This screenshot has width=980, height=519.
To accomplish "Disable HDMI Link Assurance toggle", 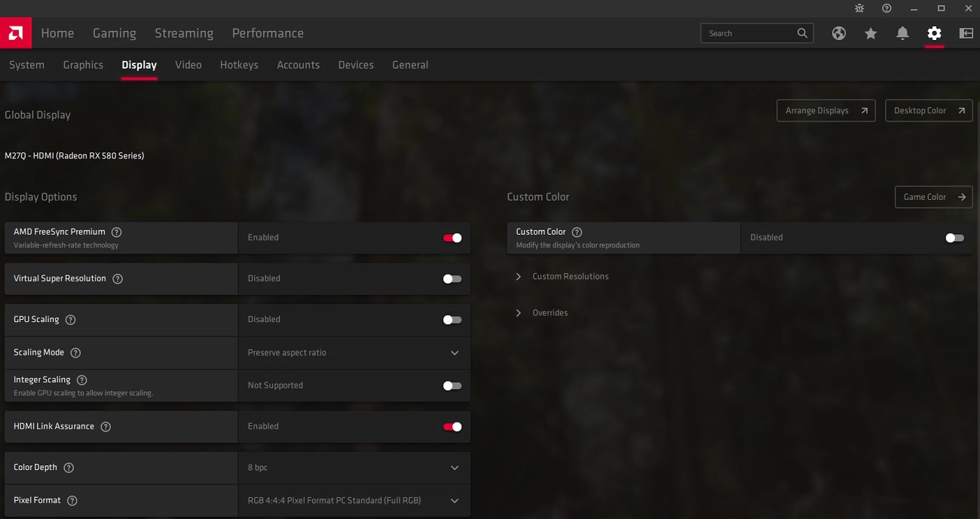I will click(x=452, y=426).
